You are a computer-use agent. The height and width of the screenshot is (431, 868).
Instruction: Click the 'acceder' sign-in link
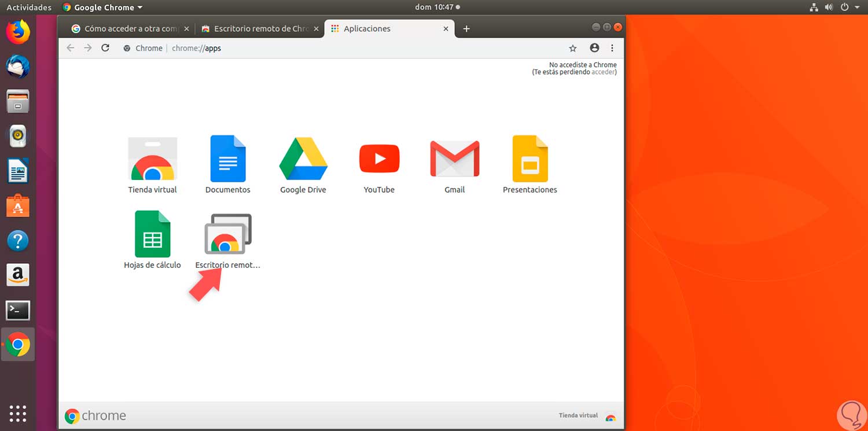(603, 72)
